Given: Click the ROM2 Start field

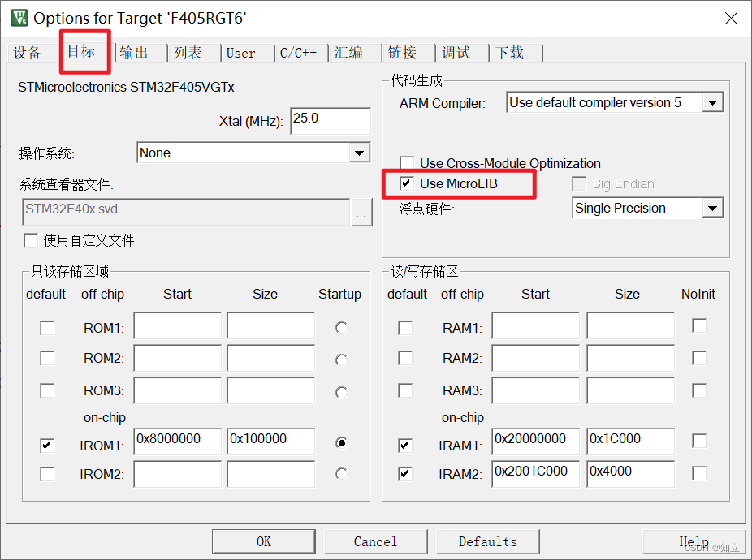Looking at the screenshot, I should (178, 358).
